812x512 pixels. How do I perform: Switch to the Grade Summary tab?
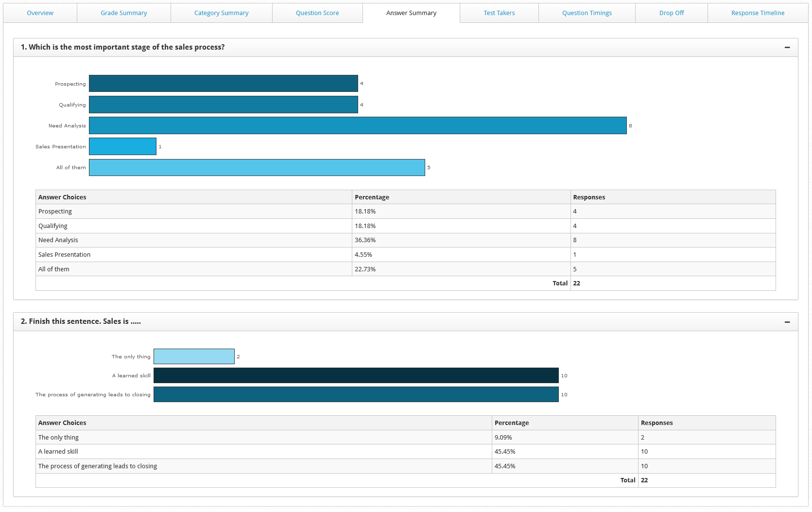pyautogui.click(x=123, y=13)
